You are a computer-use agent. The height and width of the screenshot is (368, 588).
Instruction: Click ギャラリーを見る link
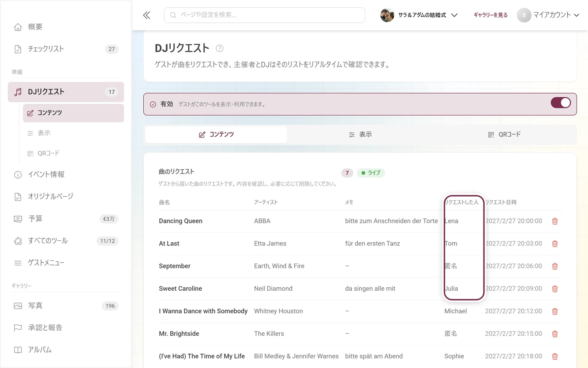click(x=490, y=15)
